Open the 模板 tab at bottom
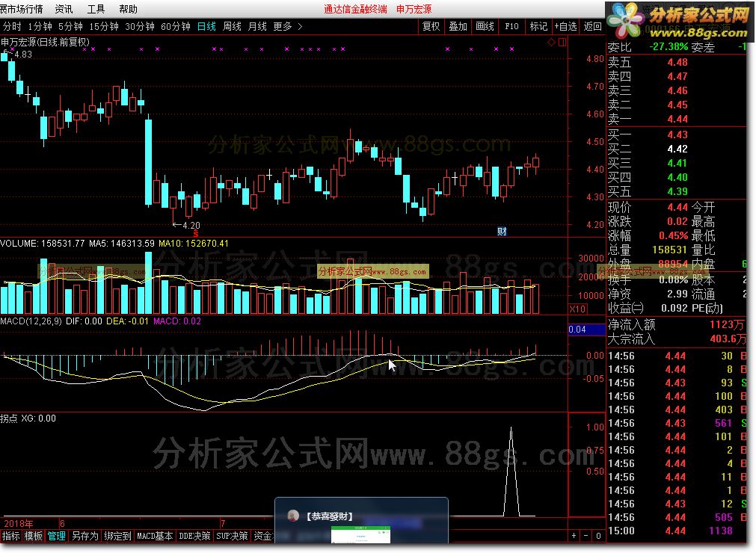Screen dimensions: 756x553 click(33, 536)
